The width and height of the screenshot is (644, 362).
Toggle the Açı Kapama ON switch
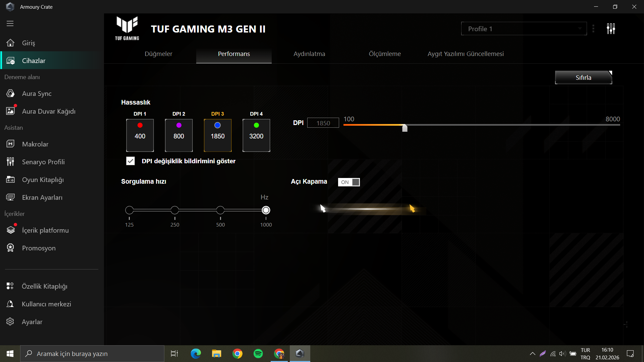point(349,182)
